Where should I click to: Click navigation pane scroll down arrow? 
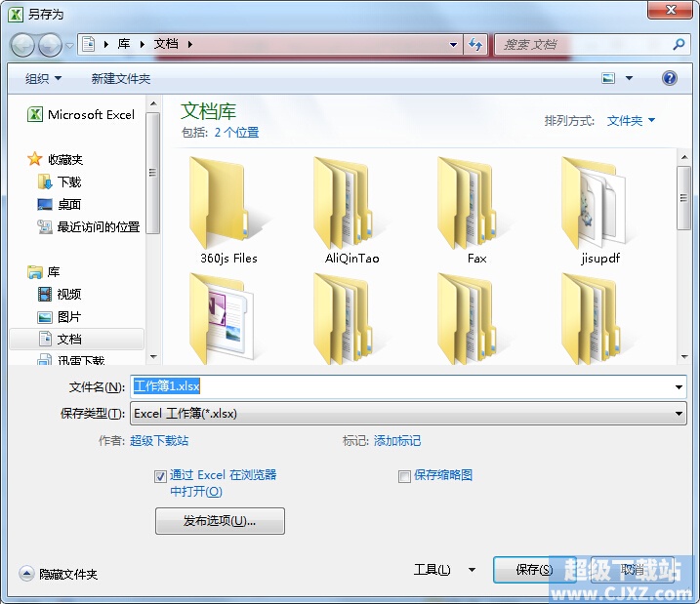click(x=153, y=357)
